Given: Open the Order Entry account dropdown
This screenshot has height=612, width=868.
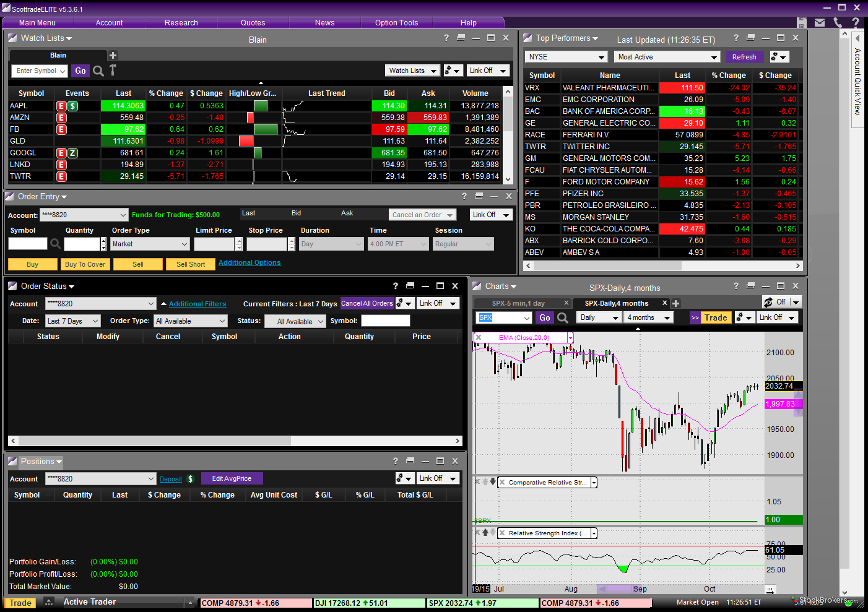Looking at the screenshot, I should click(84, 215).
